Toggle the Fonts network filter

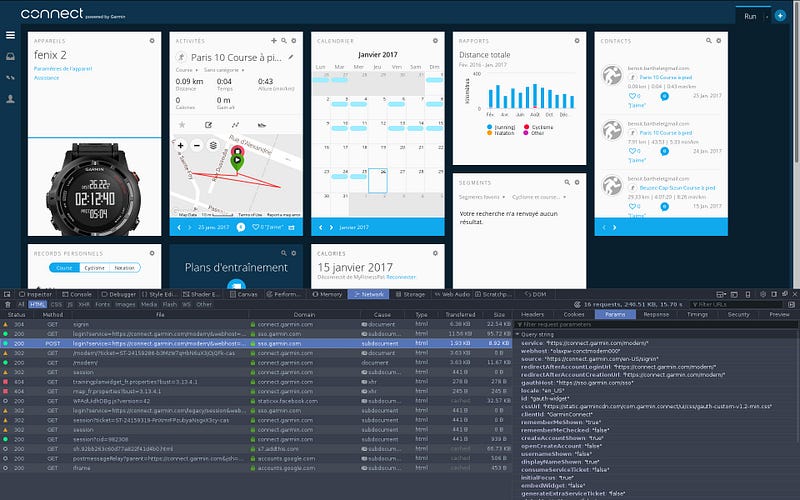click(x=103, y=305)
